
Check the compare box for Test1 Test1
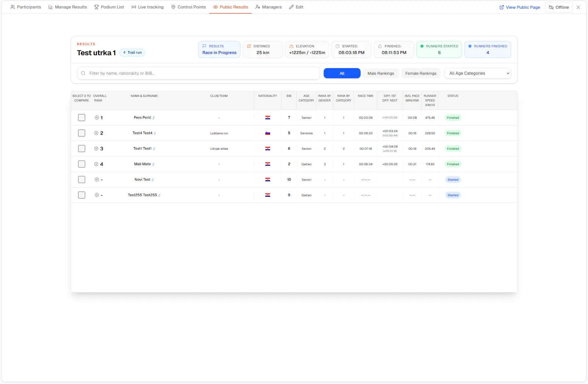82,149
